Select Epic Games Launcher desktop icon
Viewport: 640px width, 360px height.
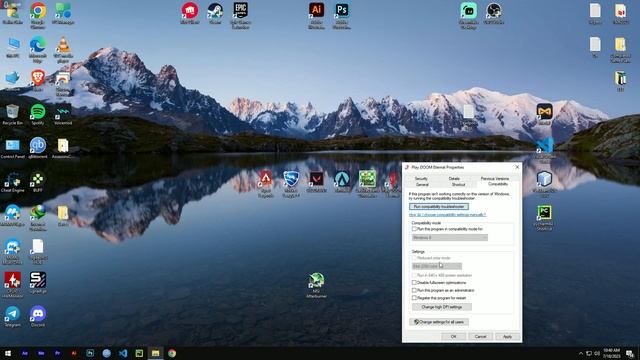coord(240,16)
